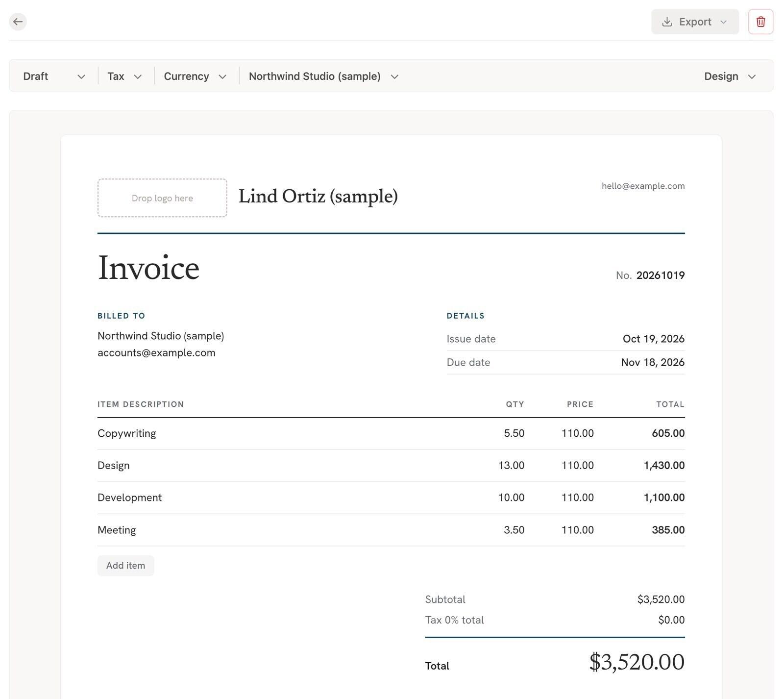The image size is (784, 699).
Task: Click the Copywriting item description
Action: coord(127,434)
